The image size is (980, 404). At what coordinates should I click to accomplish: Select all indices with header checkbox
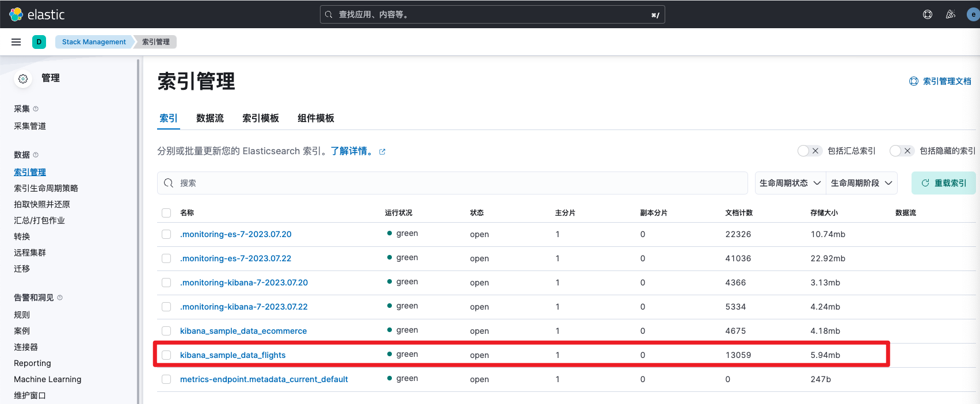coord(166,213)
